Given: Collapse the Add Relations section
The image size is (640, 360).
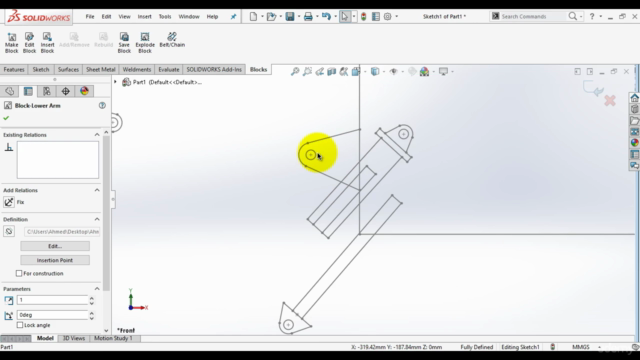Looking at the screenshot, I should 97,190.
